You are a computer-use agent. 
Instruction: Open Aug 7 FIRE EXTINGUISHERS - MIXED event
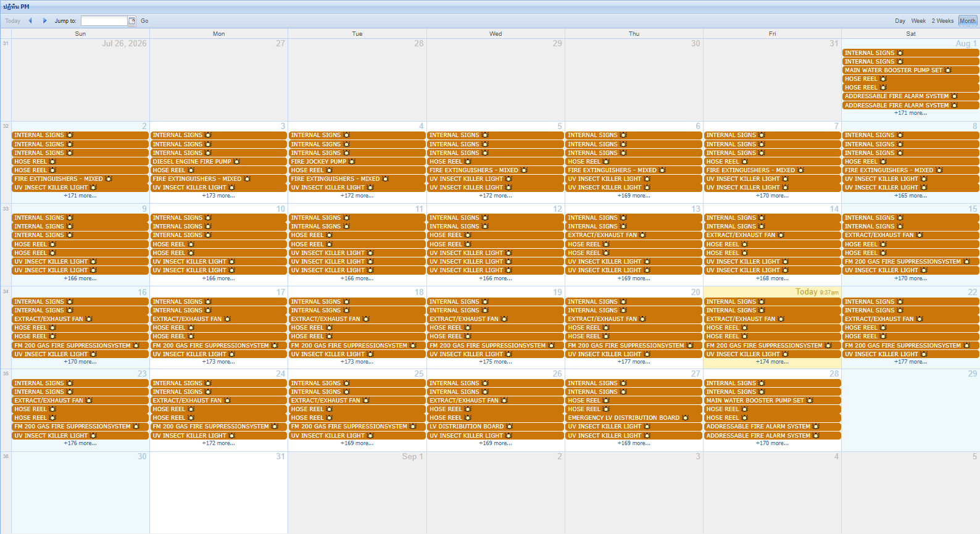(772, 170)
